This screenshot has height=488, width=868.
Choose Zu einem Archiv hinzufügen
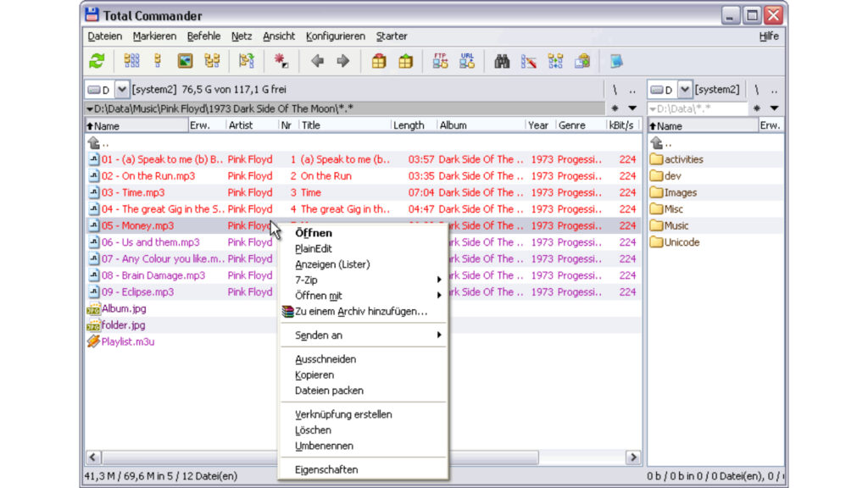(x=363, y=312)
